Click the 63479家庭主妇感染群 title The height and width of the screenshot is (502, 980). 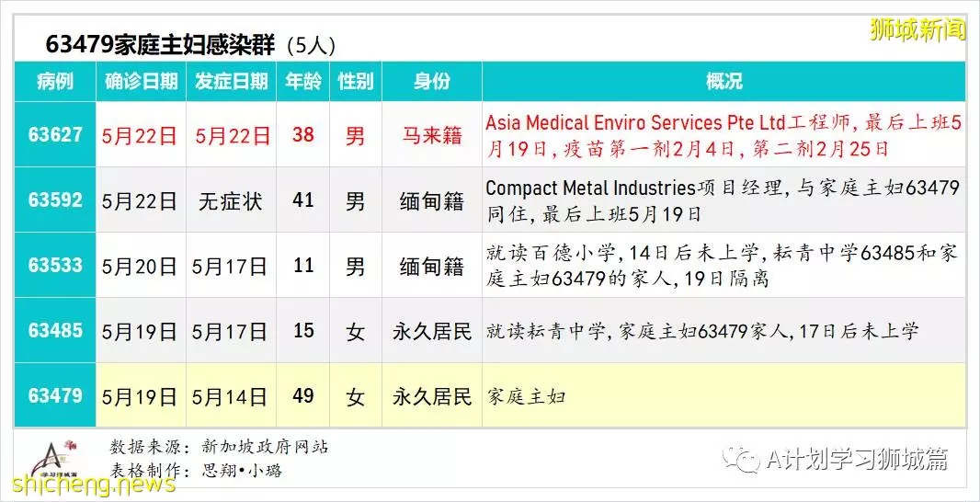click(x=161, y=46)
